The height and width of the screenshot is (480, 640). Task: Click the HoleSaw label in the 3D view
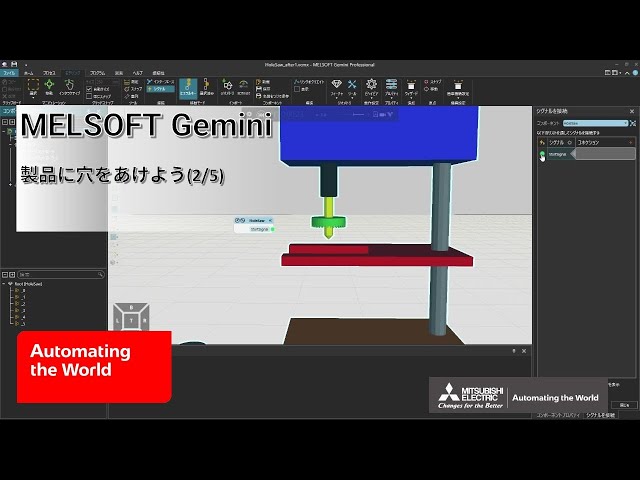click(257, 220)
